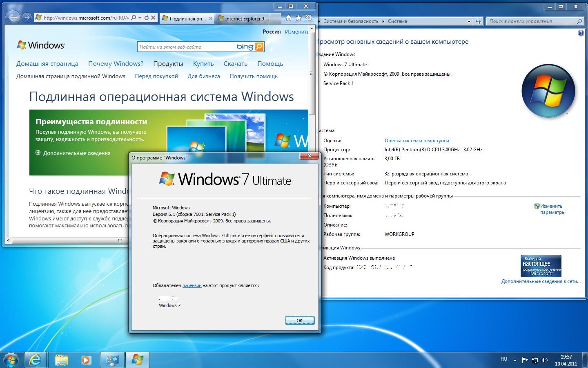
Task: Open 'Помощь' menu item
Action: point(270,64)
